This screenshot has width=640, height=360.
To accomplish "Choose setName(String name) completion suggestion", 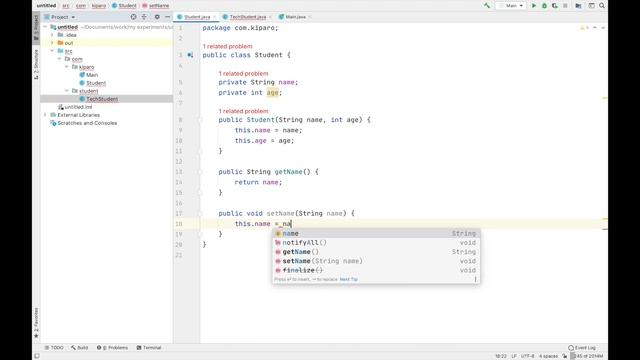I will click(x=376, y=261).
